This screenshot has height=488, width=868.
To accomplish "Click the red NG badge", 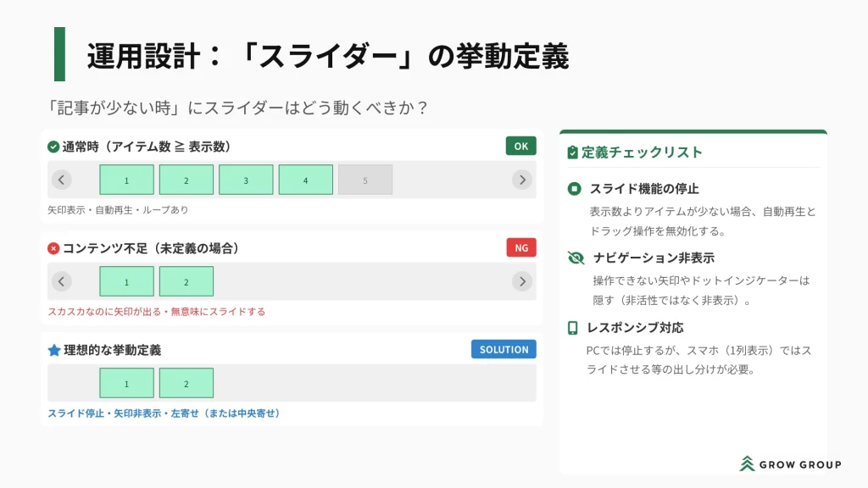I will 520,247.
